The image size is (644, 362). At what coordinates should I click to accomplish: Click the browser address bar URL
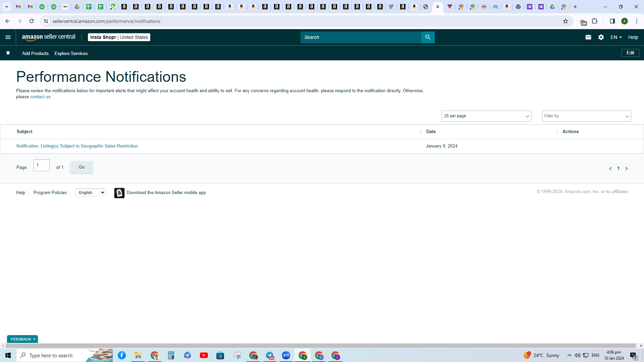tap(106, 21)
